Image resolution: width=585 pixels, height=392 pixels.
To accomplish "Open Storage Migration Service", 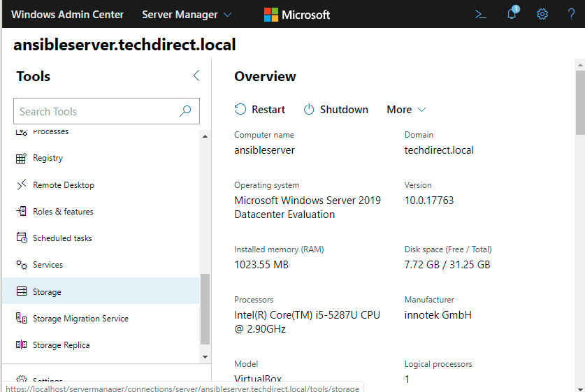I will tap(80, 319).
